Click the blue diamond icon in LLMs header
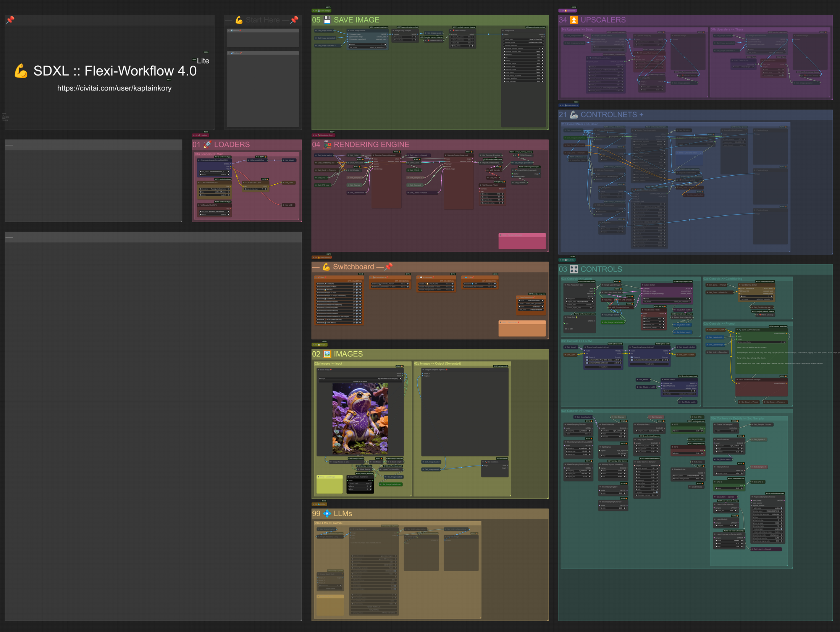Screen dimensions: 840x632 (327, 514)
